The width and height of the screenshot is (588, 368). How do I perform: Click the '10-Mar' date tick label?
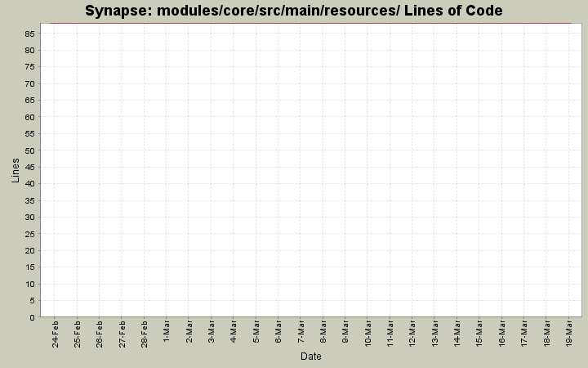click(x=367, y=334)
